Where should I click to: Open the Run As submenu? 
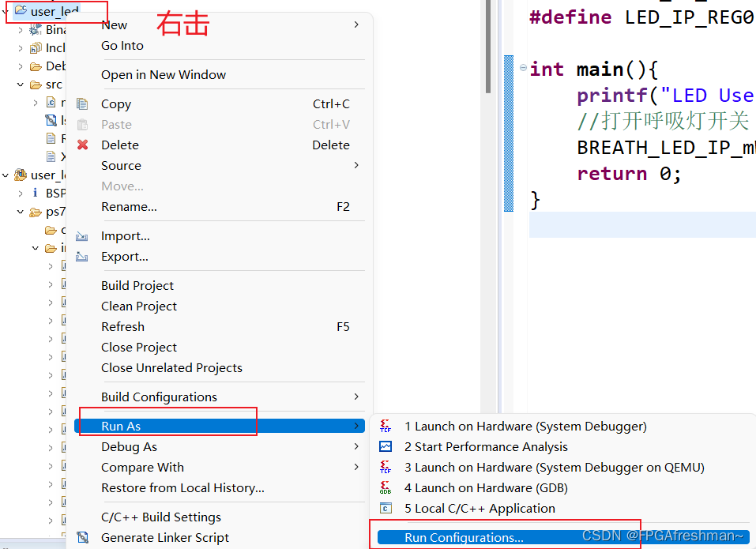tap(220, 426)
